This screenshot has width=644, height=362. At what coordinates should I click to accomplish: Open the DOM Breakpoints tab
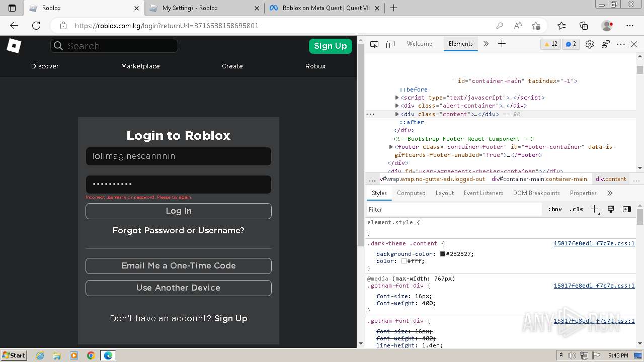coord(536,193)
